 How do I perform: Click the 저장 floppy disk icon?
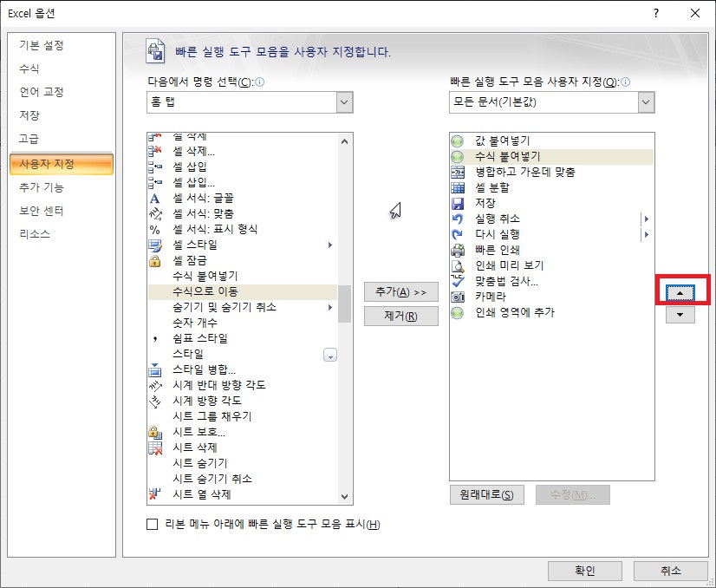[458, 203]
